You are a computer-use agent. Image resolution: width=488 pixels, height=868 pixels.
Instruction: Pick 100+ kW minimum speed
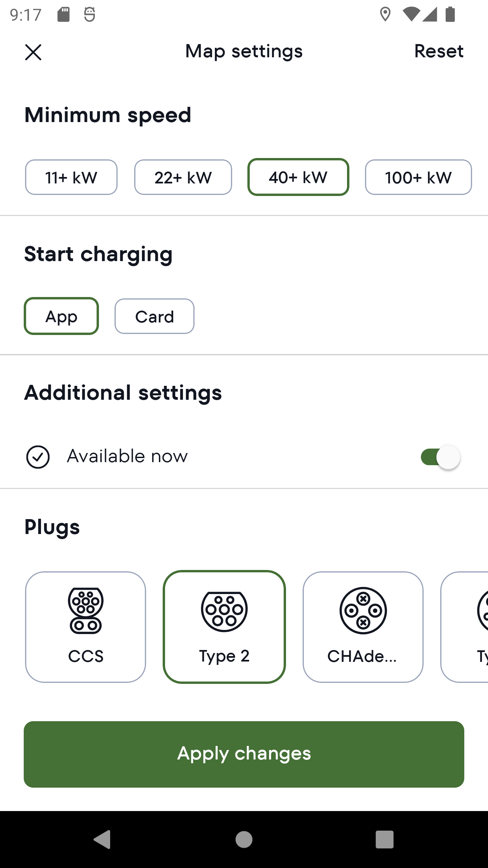pyautogui.click(x=418, y=177)
